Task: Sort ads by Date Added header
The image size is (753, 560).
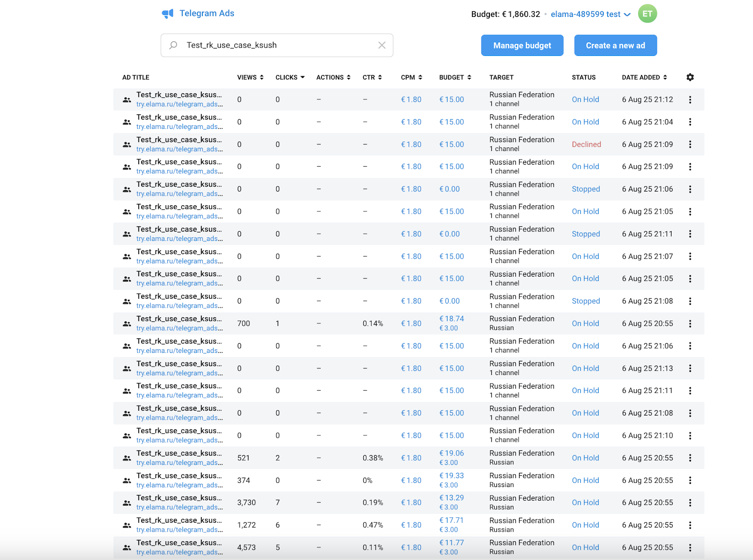Action: tap(644, 77)
